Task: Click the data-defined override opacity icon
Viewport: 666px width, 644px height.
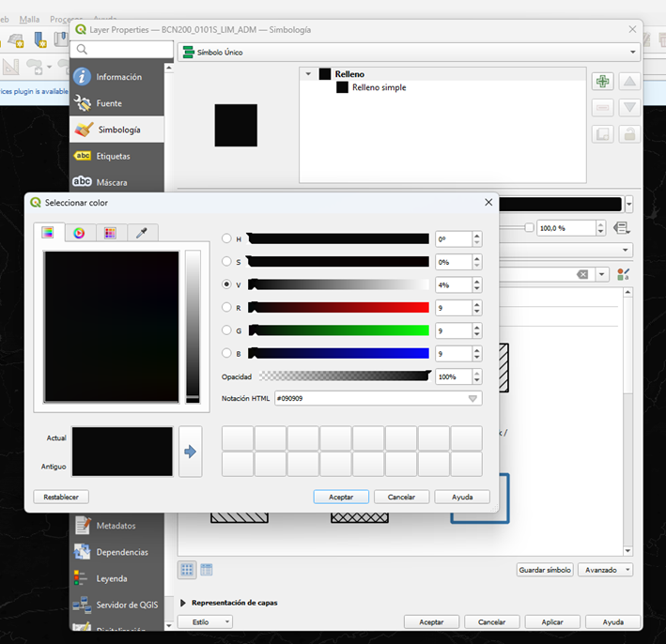Action: click(622, 228)
